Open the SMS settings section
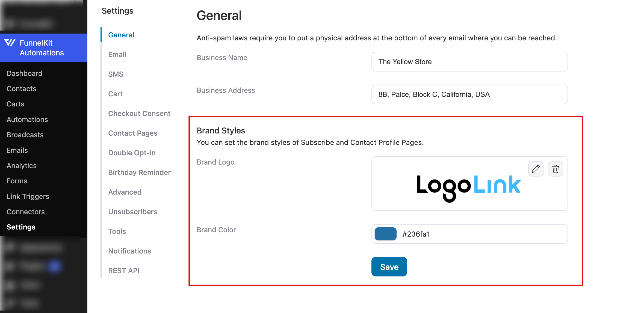The width and height of the screenshot is (644, 313). coord(116,74)
